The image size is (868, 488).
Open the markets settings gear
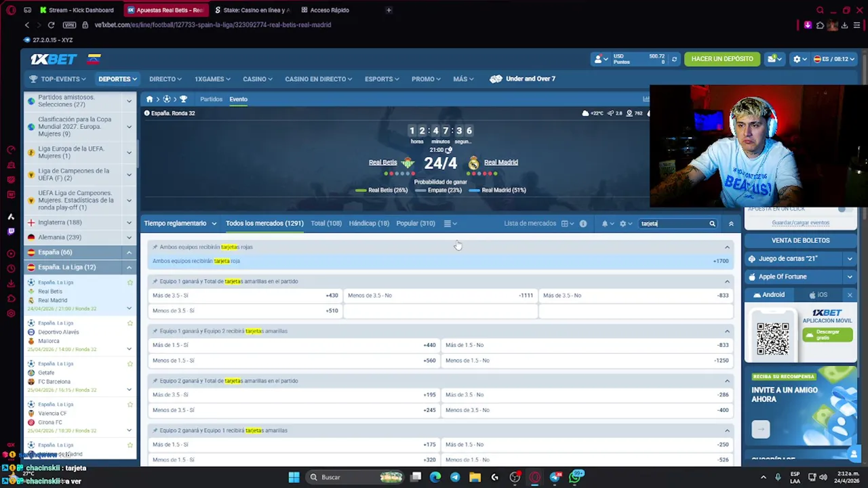point(625,224)
